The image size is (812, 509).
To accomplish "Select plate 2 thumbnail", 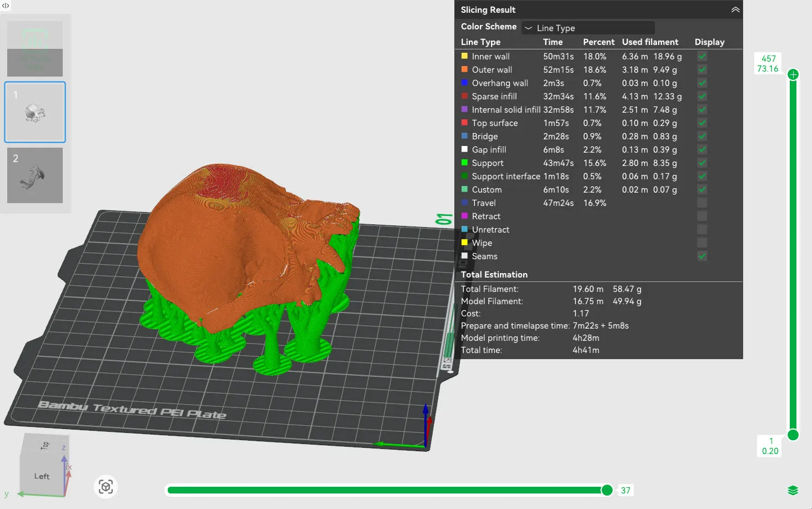I will (35, 175).
